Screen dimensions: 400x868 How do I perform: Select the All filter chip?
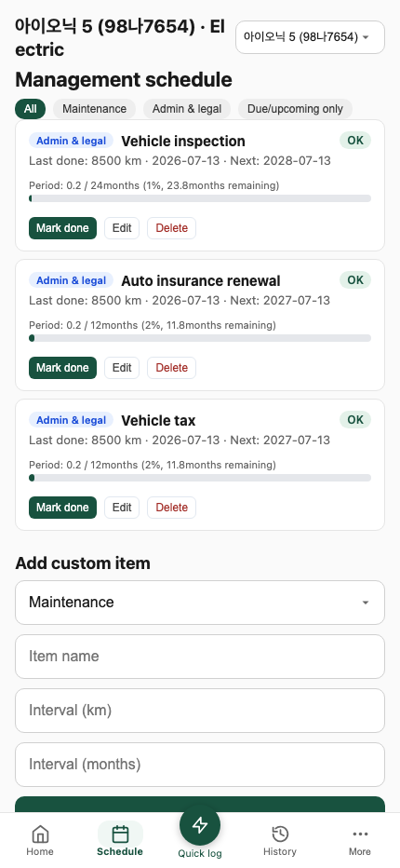pos(31,108)
